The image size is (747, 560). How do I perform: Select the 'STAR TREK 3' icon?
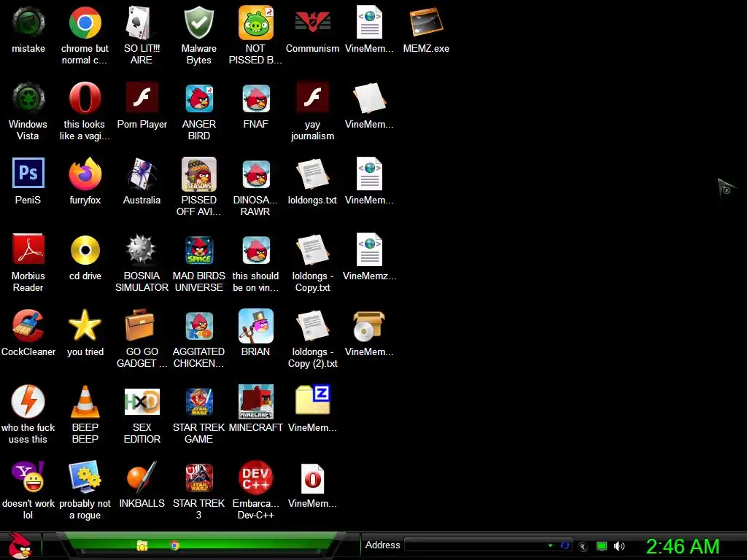(x=198, y=477)
